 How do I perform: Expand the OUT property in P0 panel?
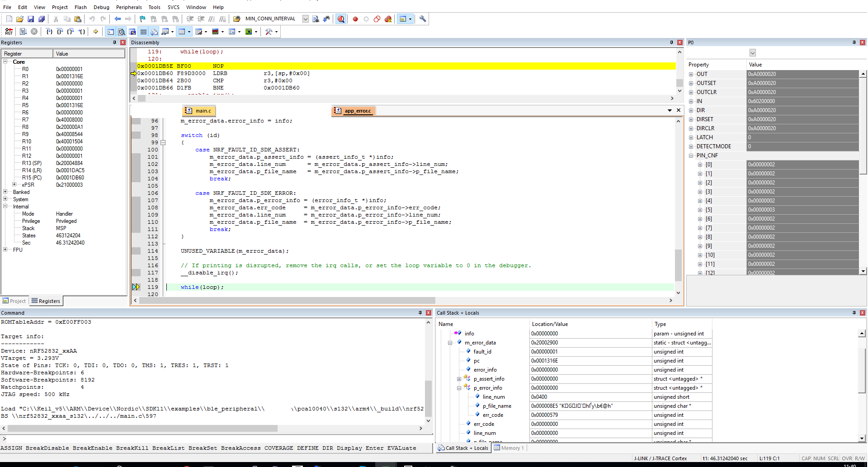coord(691,74)
